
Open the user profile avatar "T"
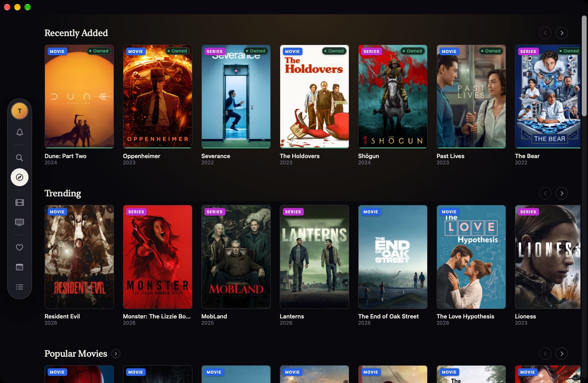20,111
